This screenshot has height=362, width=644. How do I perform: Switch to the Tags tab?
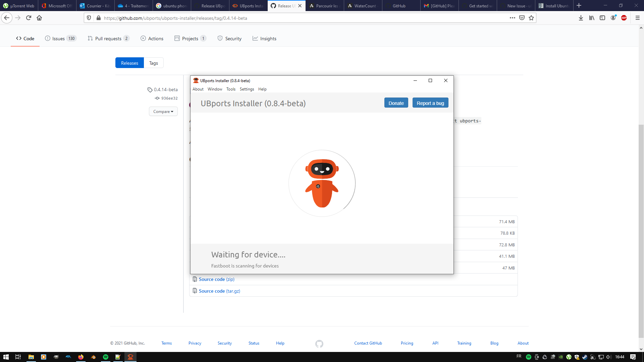tap(153, 63)
